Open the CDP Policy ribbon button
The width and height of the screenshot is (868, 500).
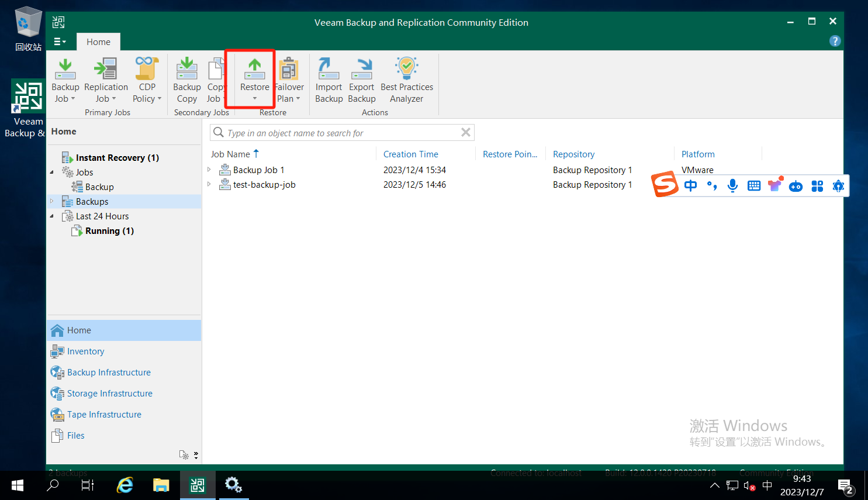(x=147, y=80)
